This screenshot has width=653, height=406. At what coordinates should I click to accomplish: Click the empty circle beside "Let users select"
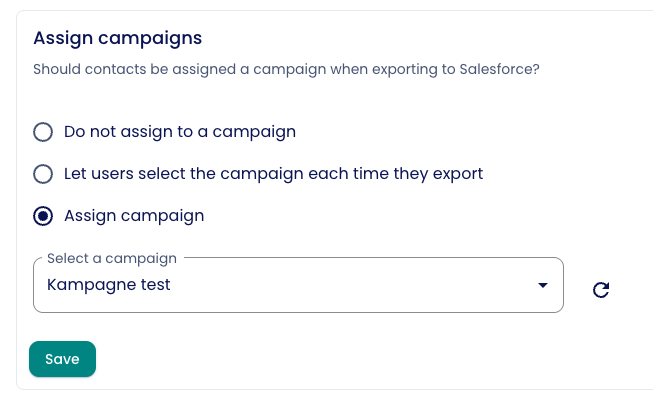coord(43,174)
